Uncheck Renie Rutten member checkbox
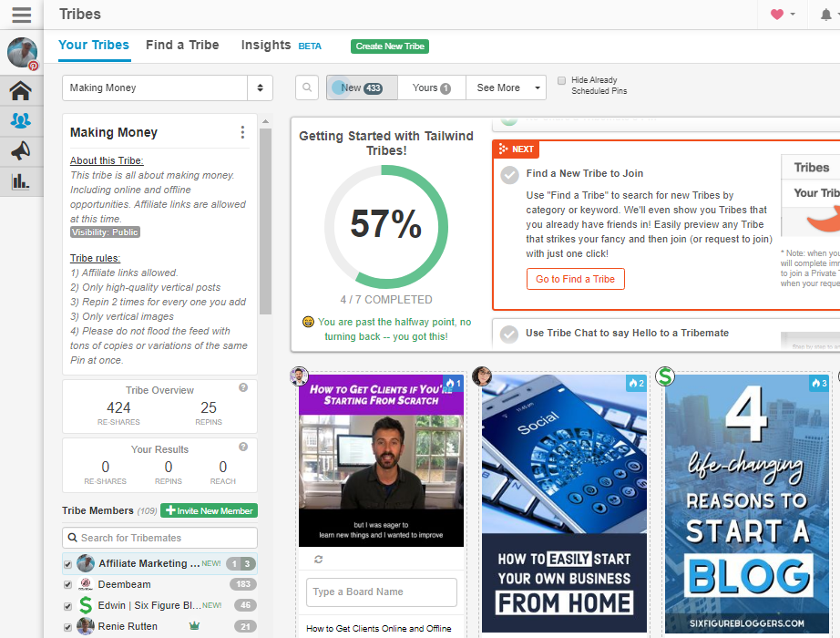The width and height of the screenshot is (840, 638). 67,627
